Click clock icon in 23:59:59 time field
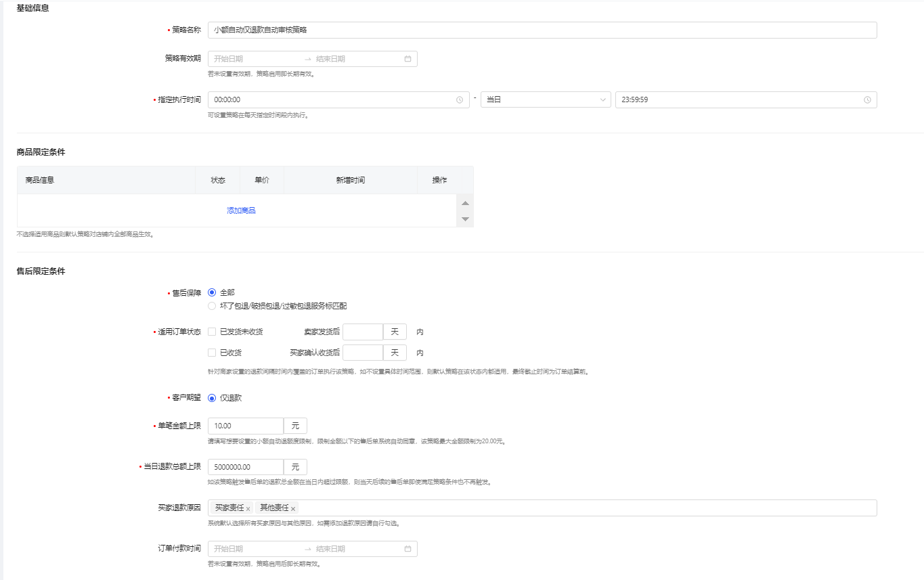The width and height of the screenshot is (924, 580). pyautogui.click(x=867, y=100)
